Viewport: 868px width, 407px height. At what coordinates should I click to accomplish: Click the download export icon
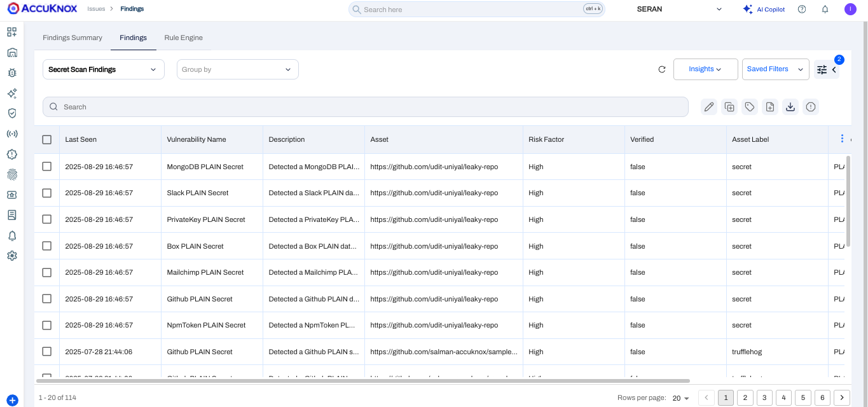pos(790,107)
